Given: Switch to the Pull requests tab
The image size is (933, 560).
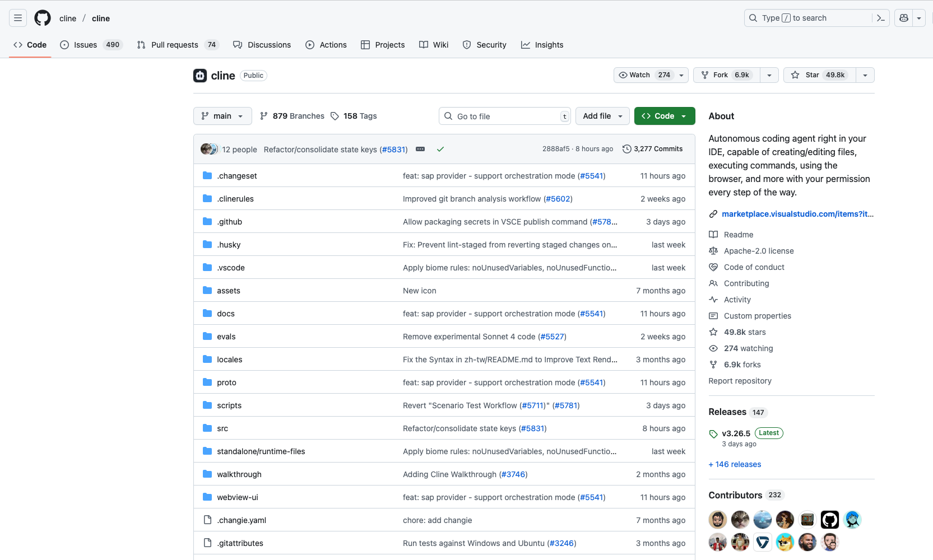Looking at the screenshot, I should coord(178,45).
